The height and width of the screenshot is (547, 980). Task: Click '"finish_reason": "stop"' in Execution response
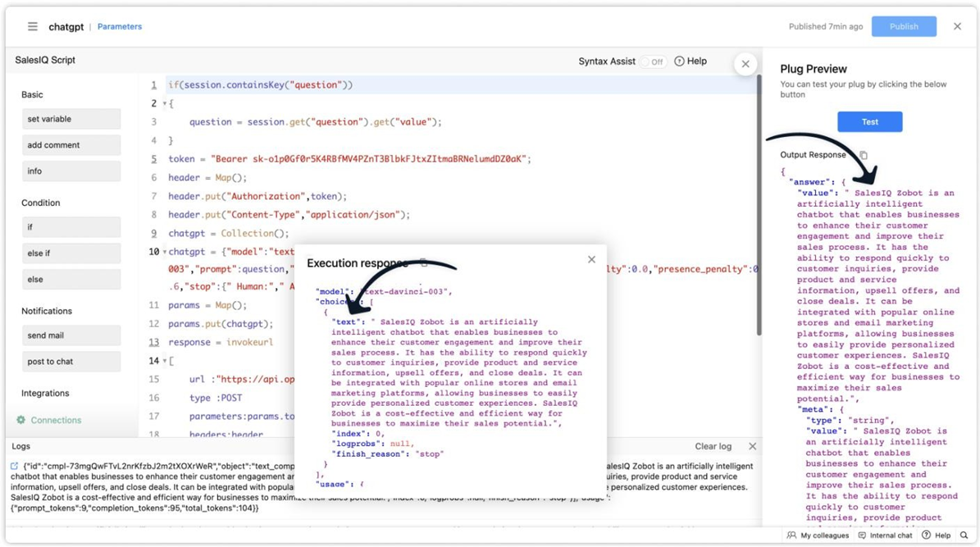click(388, 454)
